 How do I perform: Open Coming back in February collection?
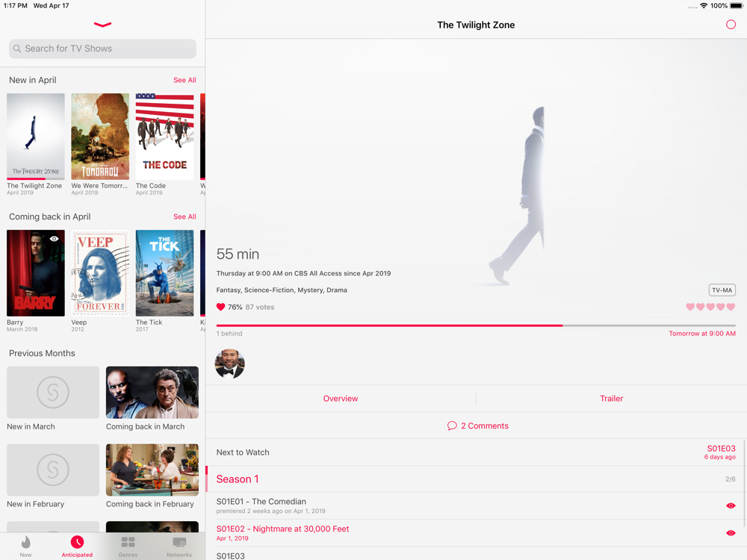click(152, 470)
